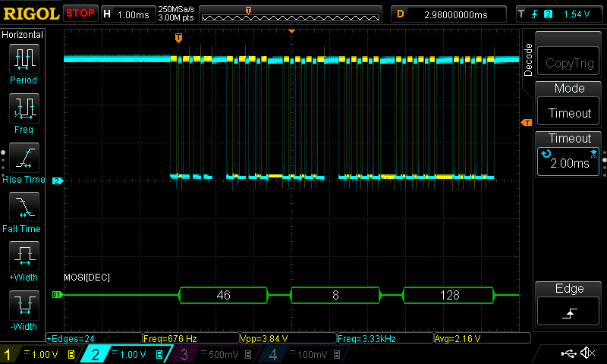Screen dimensions: 607x364
Task: Open the Horizontal measurement menu tab
Action: tap(23, 35)
